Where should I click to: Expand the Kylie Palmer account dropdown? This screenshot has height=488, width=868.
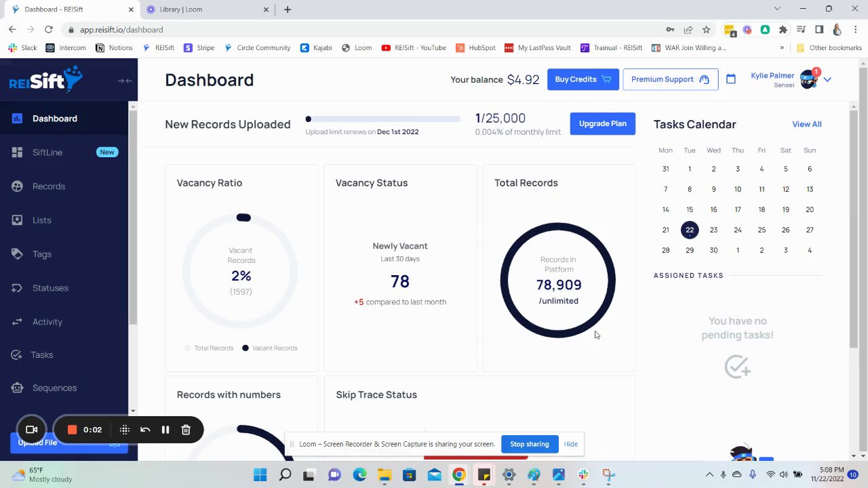[827, 80]
